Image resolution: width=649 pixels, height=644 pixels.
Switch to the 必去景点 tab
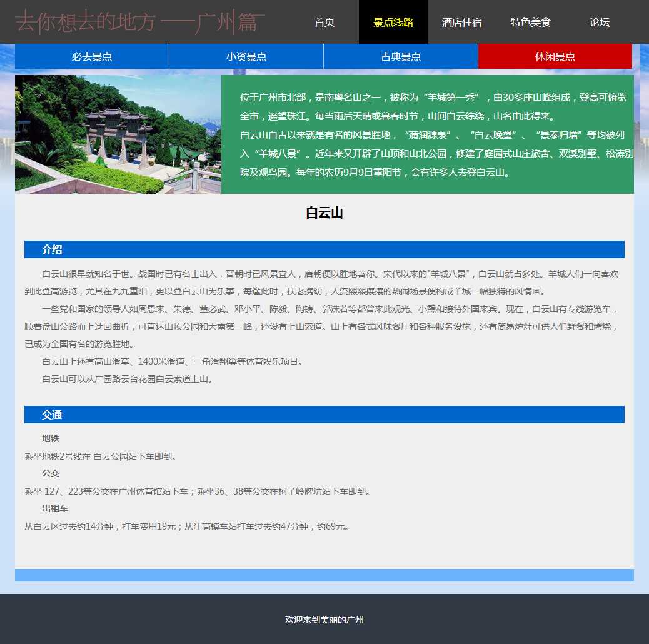point(92,57)
